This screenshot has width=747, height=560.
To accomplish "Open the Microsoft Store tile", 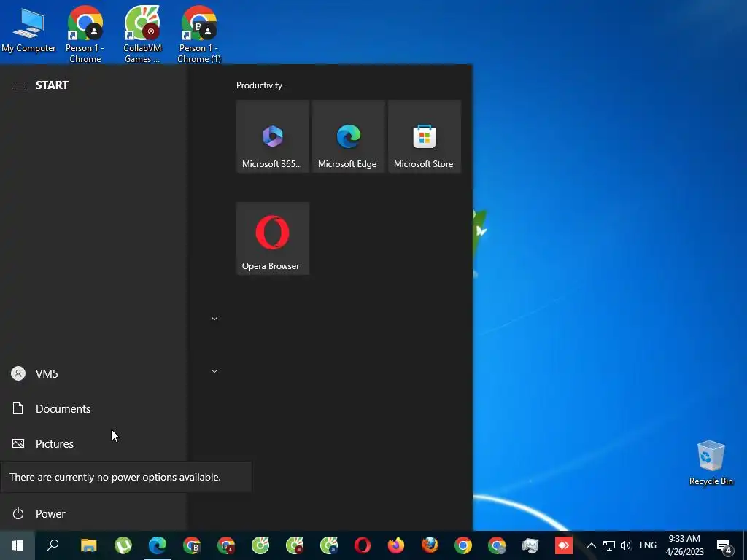I will tap(425, 136).
